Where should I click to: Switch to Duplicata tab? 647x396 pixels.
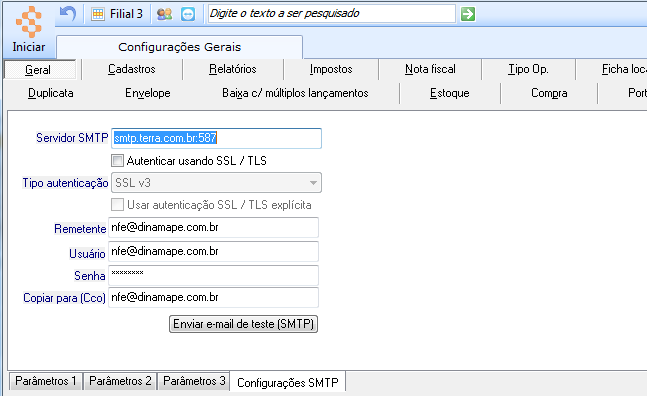pos(51,93)
